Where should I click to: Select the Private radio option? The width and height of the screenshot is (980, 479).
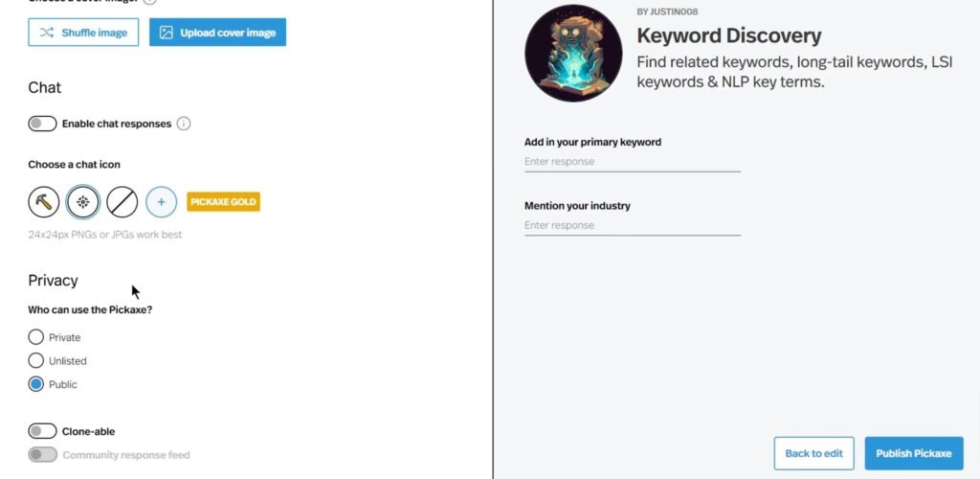tap(36, 337)
